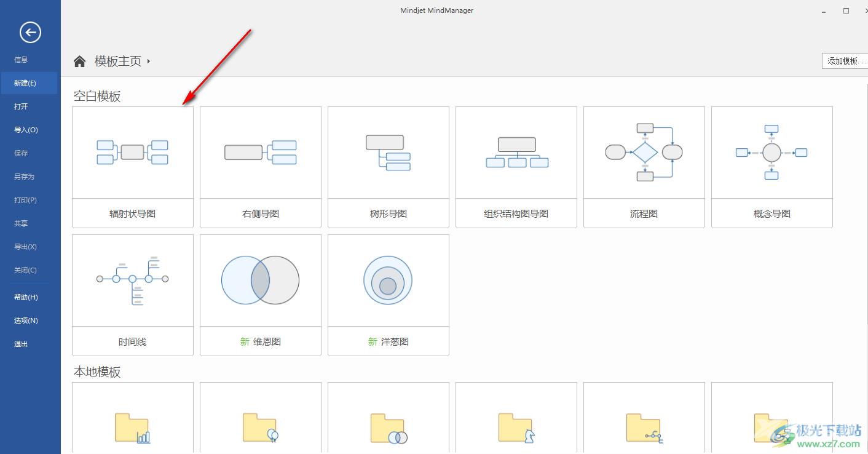This screenshot has width=868, height=454.
Task: Click the 概念导图 label
Action: click(772, 213)
